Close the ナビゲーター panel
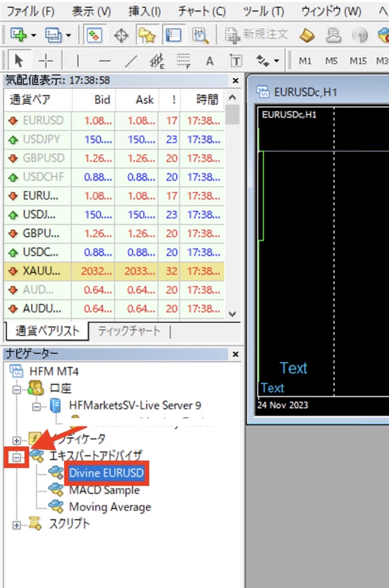This screenshot has width=389, height=588. click(x=236, y=354)
